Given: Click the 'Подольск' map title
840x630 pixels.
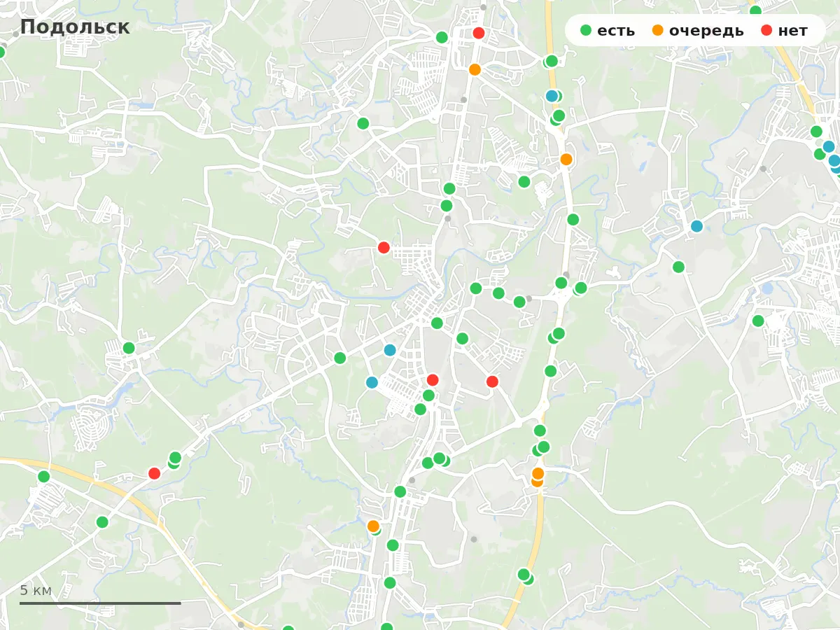Looking at the screenshot, I should click(75, 27).
